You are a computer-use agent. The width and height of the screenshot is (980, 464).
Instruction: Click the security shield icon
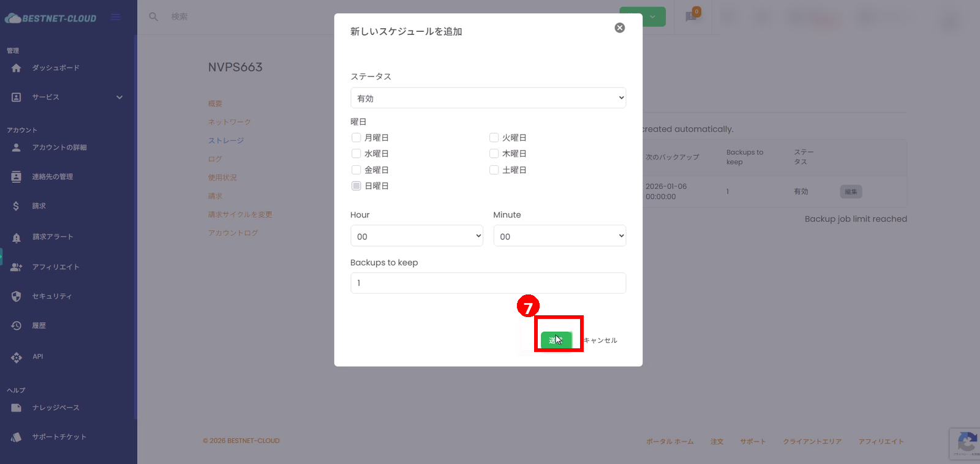click(x=17, y=296)
